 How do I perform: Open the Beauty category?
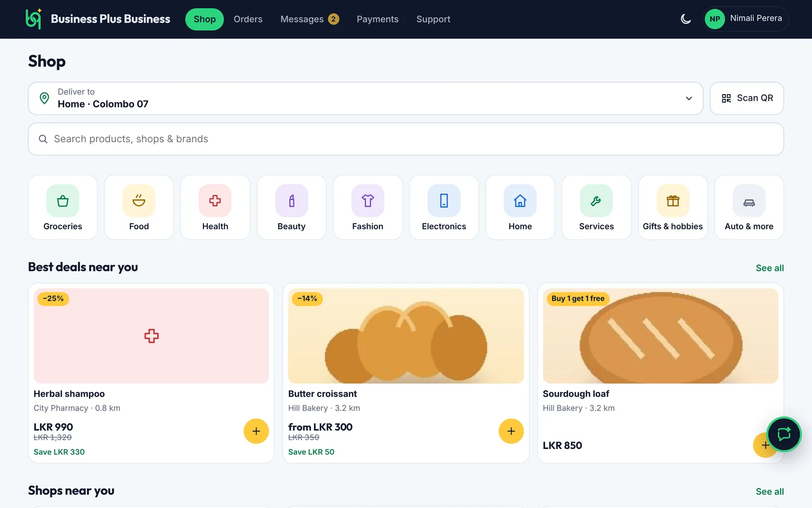tap(292, 207)
